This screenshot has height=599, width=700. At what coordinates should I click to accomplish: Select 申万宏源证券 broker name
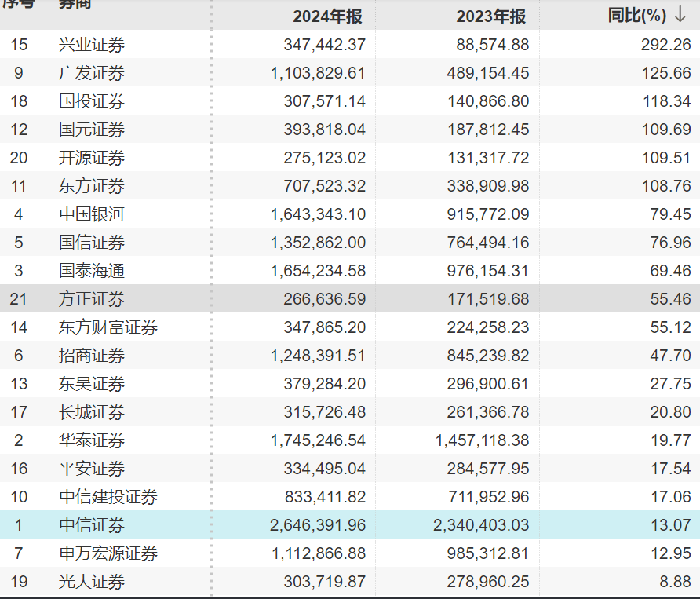click(108, 553)
